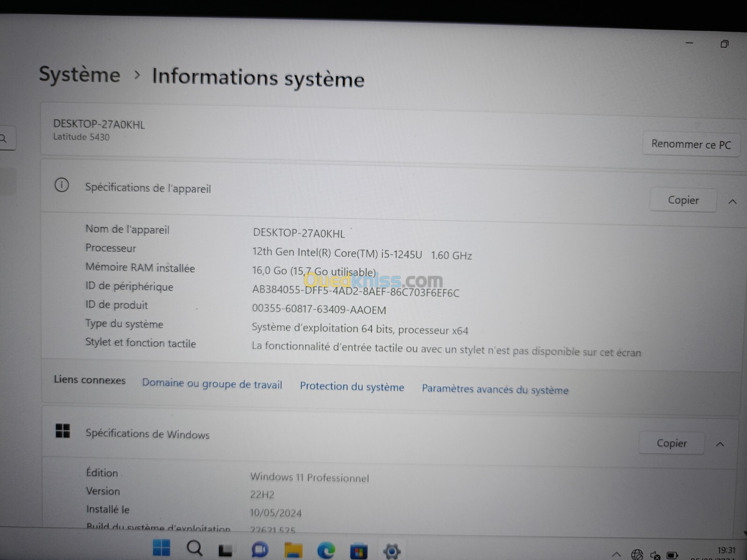Copy Windows specifications with Copier button

pos(671,443)
